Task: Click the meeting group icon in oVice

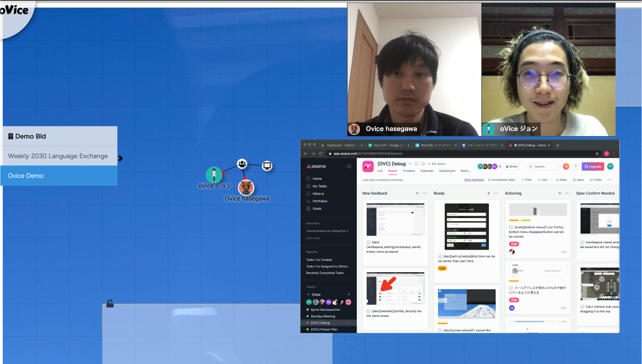Action: point(242,164)
